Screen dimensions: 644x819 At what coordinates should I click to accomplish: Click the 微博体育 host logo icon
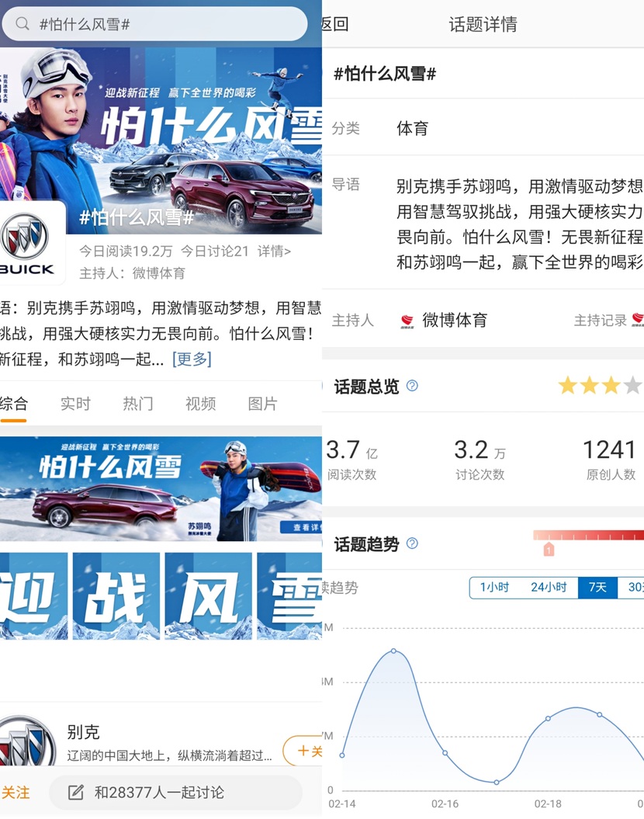[407, 321]
